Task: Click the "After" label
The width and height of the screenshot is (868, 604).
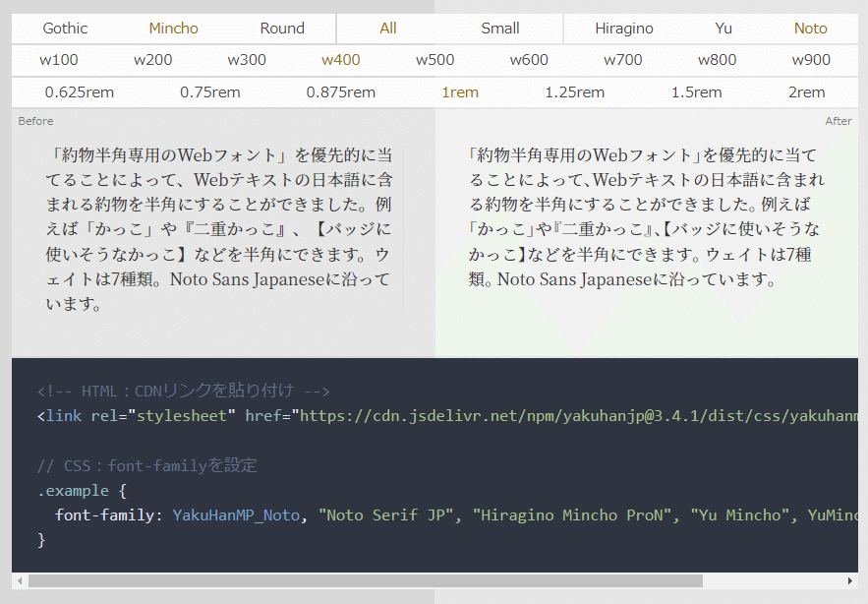Action: tap(839, 121)
